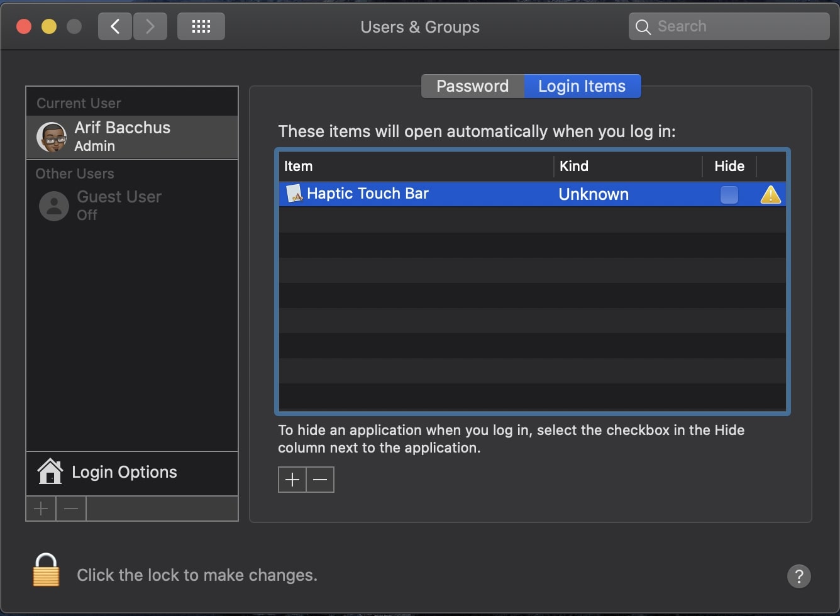Close the window with red button
The height and width of the screenshot is (616, 840).
pyautogui.click(x=24, y=26)
